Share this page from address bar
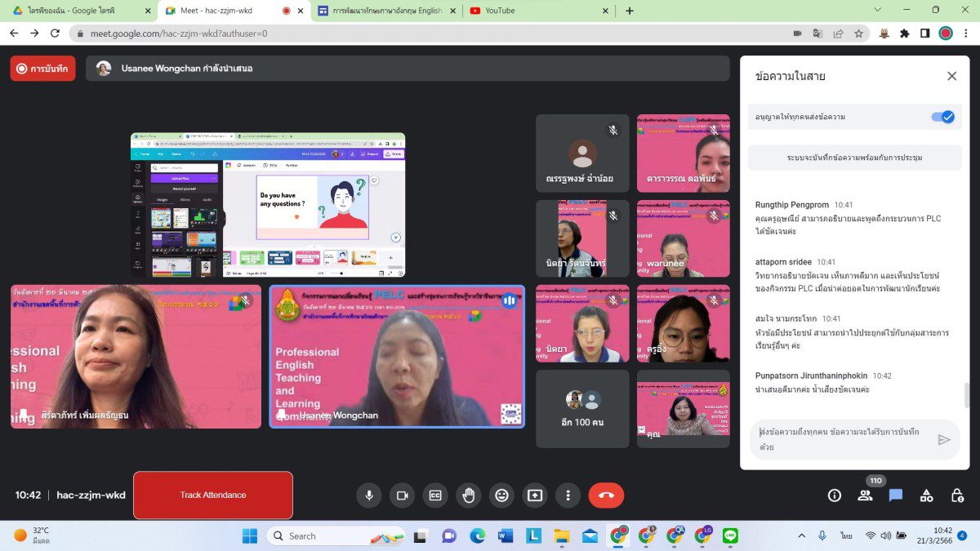The image size is (980, 551). point(838,33)
